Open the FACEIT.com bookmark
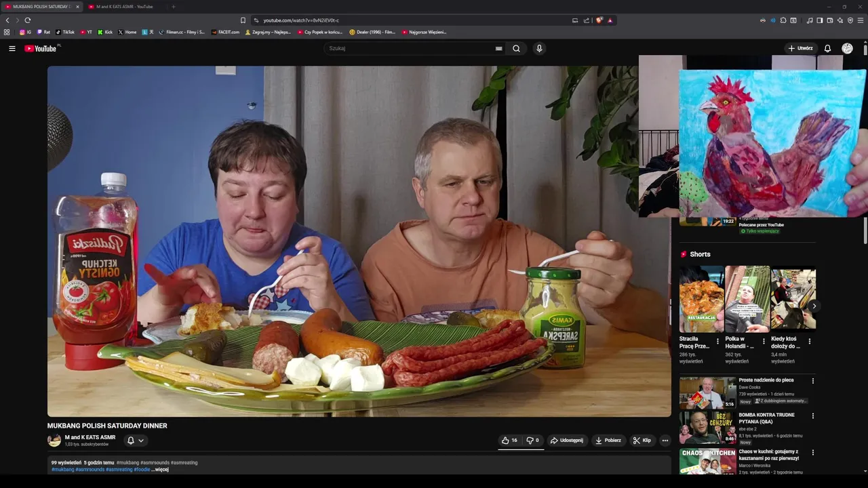Screen dimensions: 868x488 225,32
